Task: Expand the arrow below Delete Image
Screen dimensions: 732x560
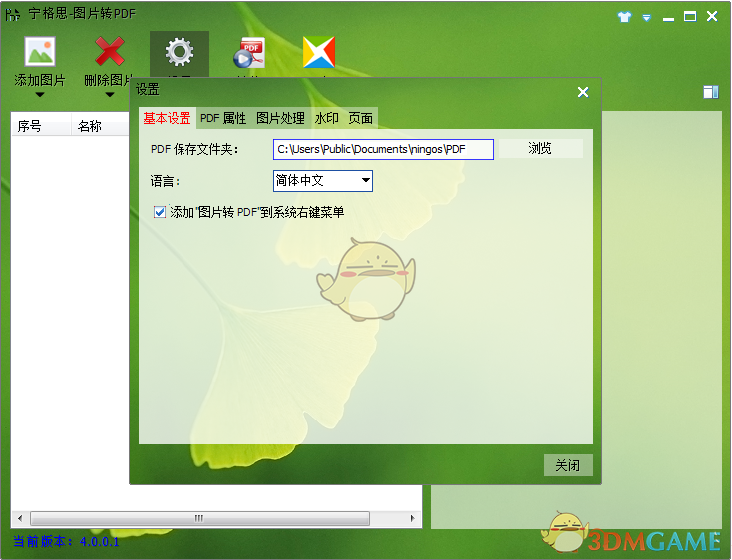Action: point(110,96)
